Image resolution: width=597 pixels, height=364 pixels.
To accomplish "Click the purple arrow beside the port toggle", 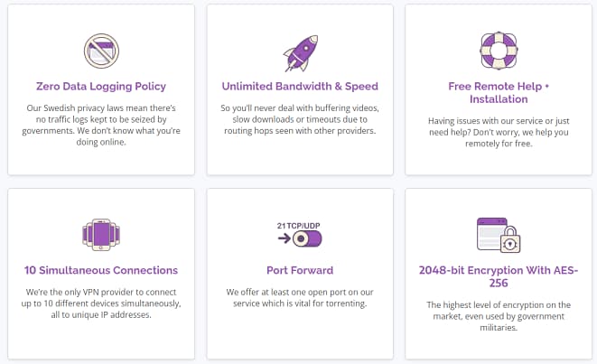I will (x=283, y=239).
